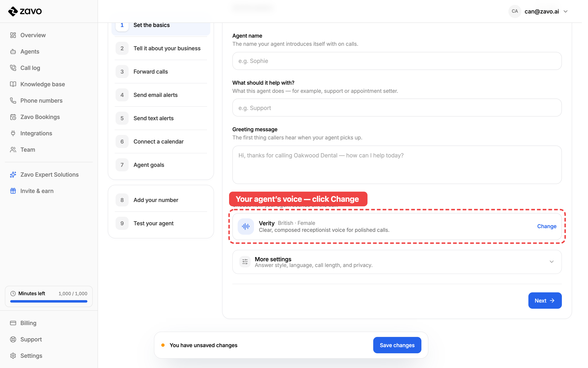Click the Settings gear icon

13,356
